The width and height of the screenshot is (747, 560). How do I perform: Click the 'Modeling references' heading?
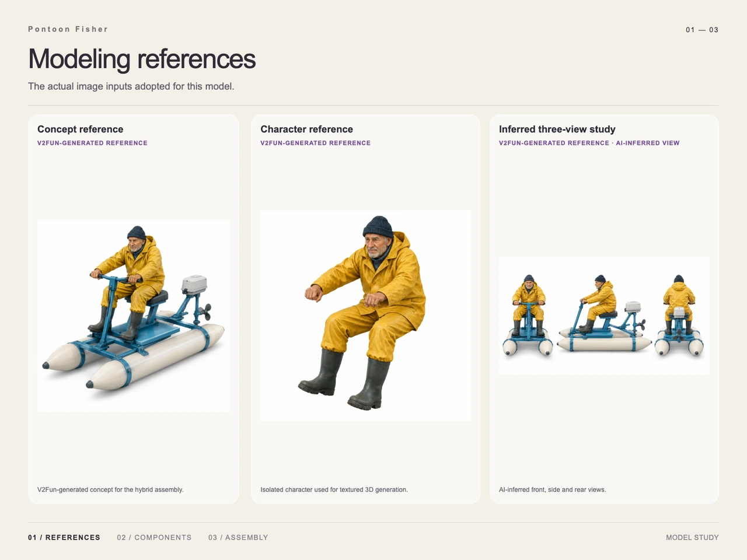click(142, 59)
